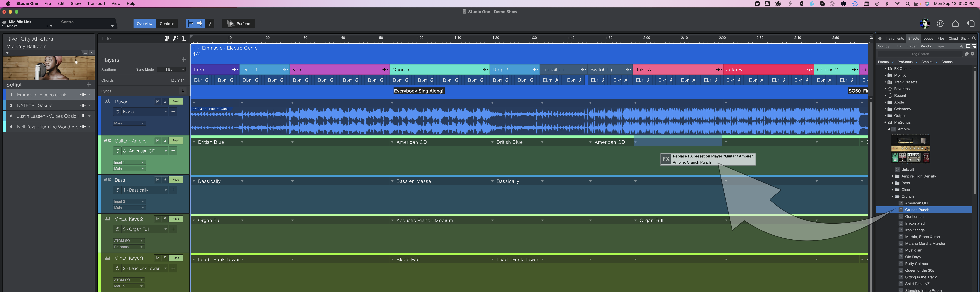Expand the Ampire High Density folder
Image resolution: width=980 pixels, height=292 pixels.
tap(893, 176)
